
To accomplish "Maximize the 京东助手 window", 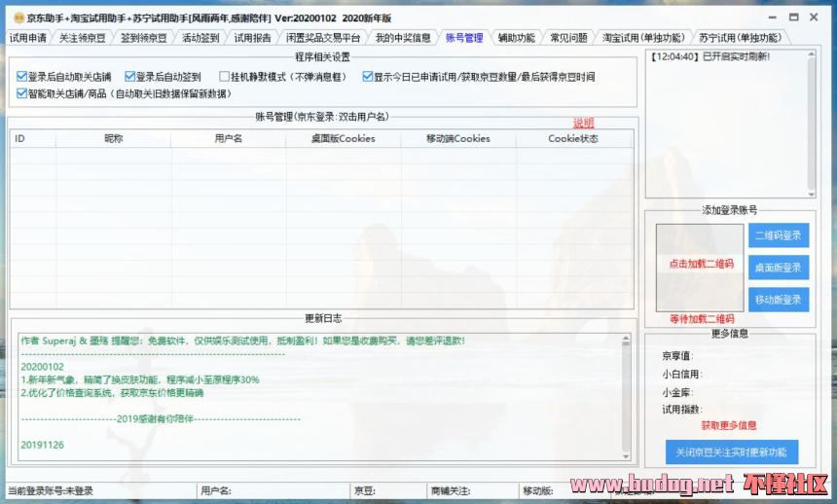I will click(794, 18).
